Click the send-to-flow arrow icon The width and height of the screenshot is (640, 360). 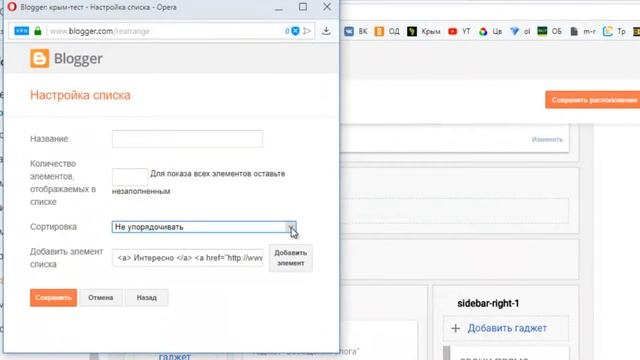pos(307,31)
